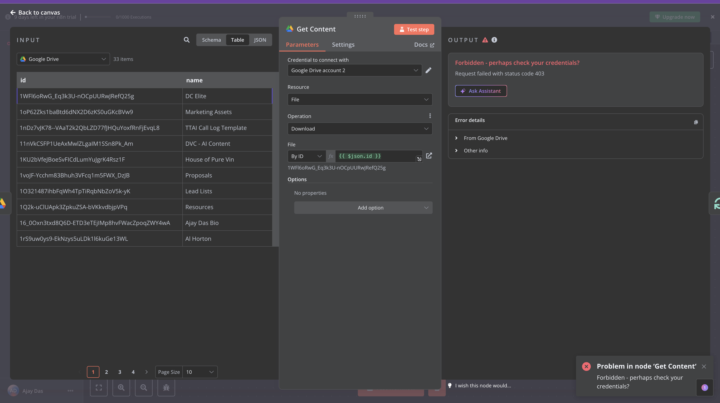Click the zoom out canvas icon
This screenshot has width=720, height=403.
click(x=144, y=388)
